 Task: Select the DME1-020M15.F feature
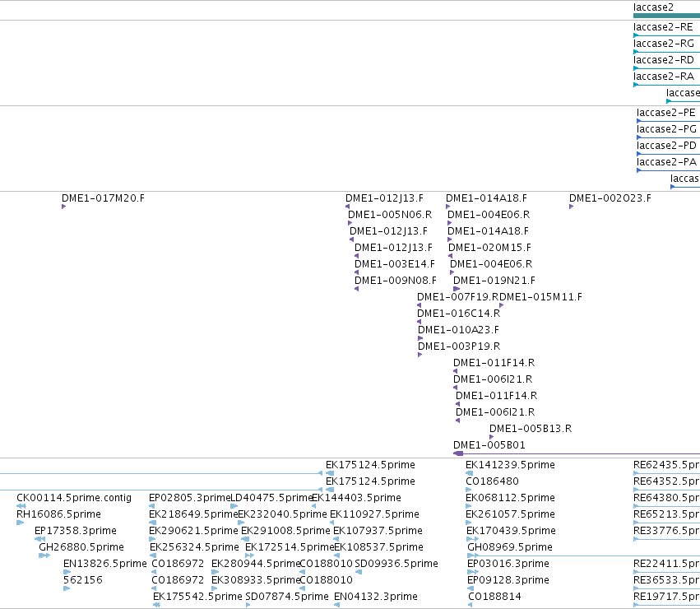(489, 248)
